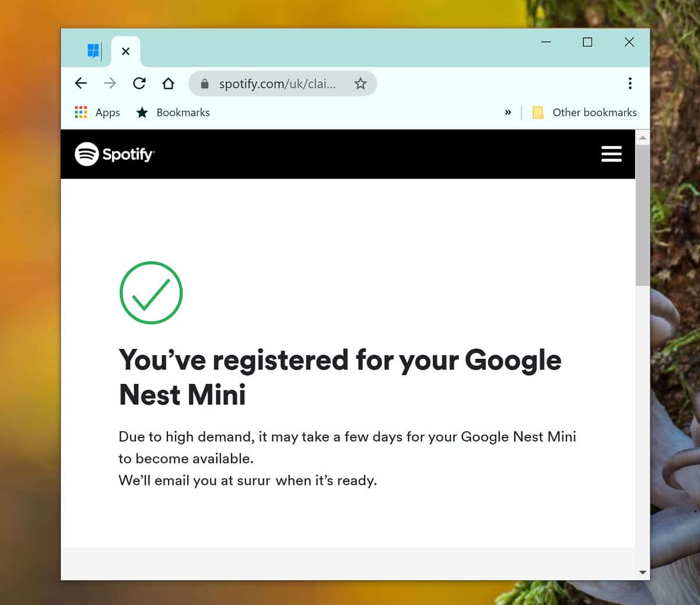
Task: Click the Windows logo favicon on the tab
Action: click(x=93, y=51)
